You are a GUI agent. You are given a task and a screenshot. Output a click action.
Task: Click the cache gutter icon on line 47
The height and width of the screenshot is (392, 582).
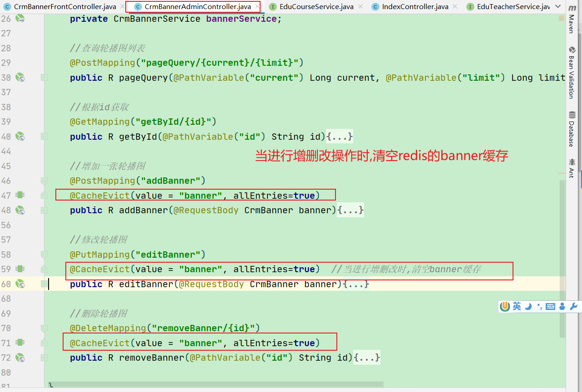point(20,195)
